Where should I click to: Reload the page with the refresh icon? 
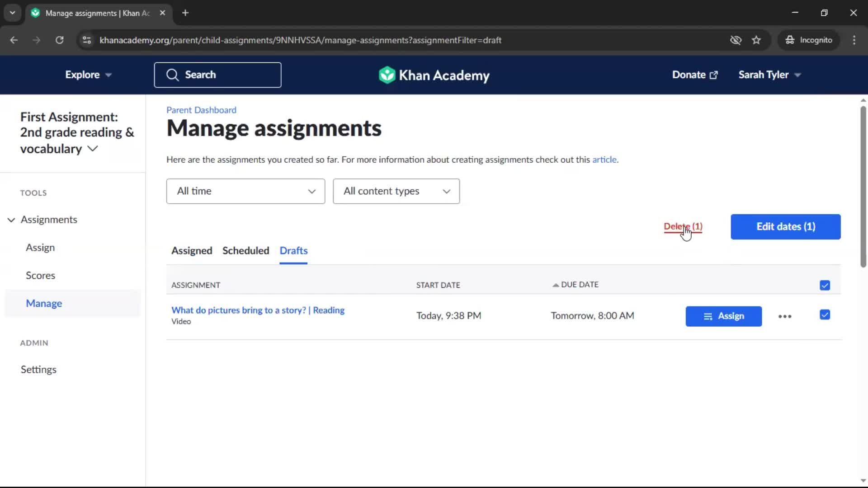[59, 40]
